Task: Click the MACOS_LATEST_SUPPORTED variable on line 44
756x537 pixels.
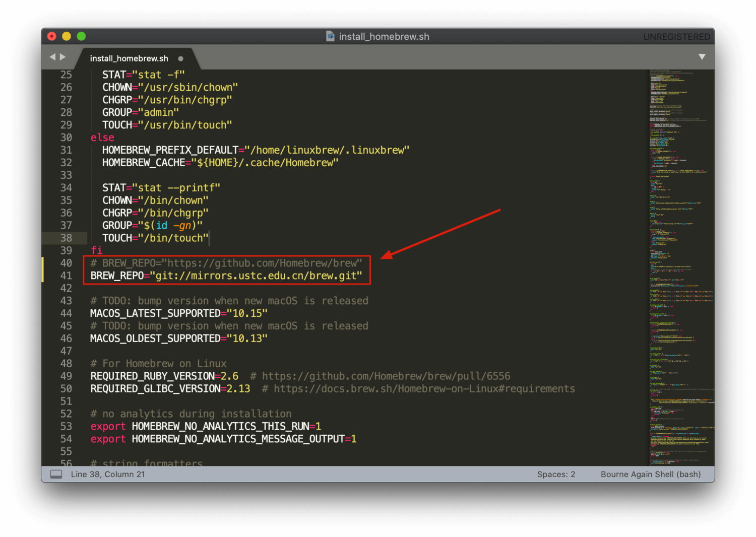Action: click(155, 313)
